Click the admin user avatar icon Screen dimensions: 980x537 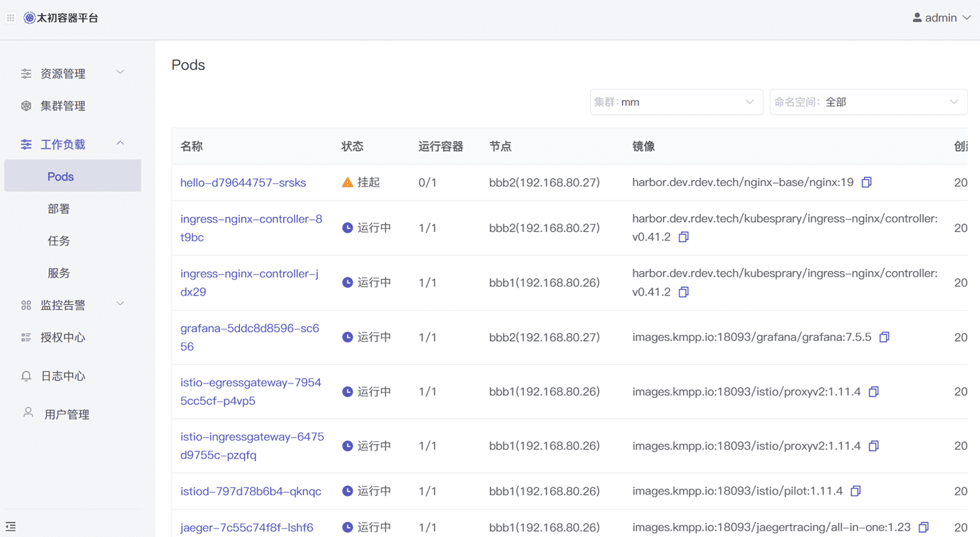click(x=917, y=17)
